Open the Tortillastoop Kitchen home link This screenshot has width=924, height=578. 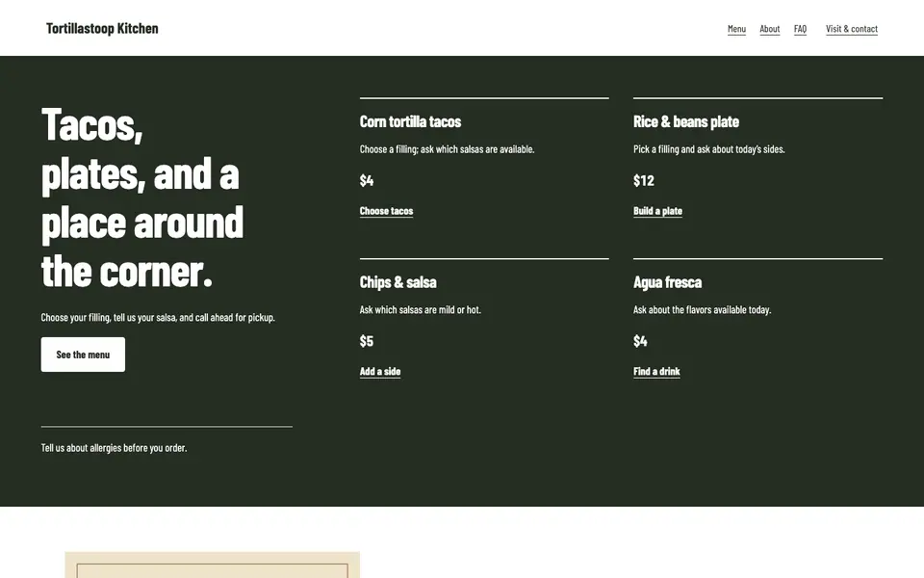102,28
